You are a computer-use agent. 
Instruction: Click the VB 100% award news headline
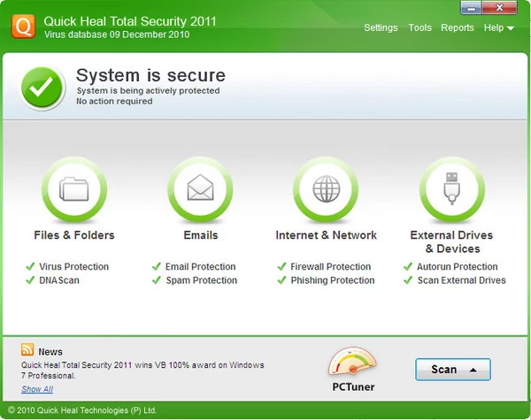point(142,370)
